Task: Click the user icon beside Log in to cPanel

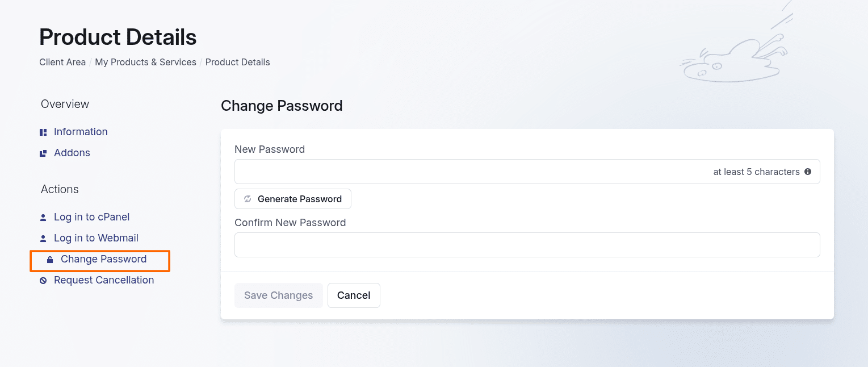Action: (43, 218)
